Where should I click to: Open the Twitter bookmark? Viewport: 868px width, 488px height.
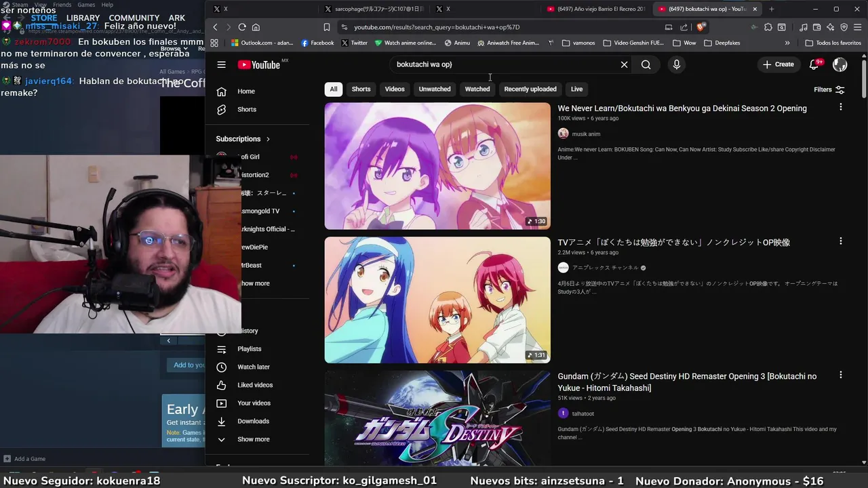tap(354, 43)
